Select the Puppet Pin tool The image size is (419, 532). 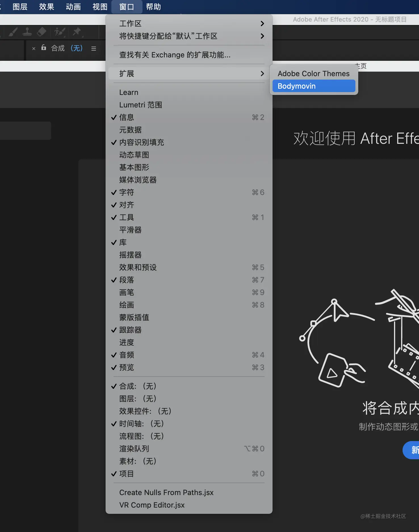click(x=77, y=32)
